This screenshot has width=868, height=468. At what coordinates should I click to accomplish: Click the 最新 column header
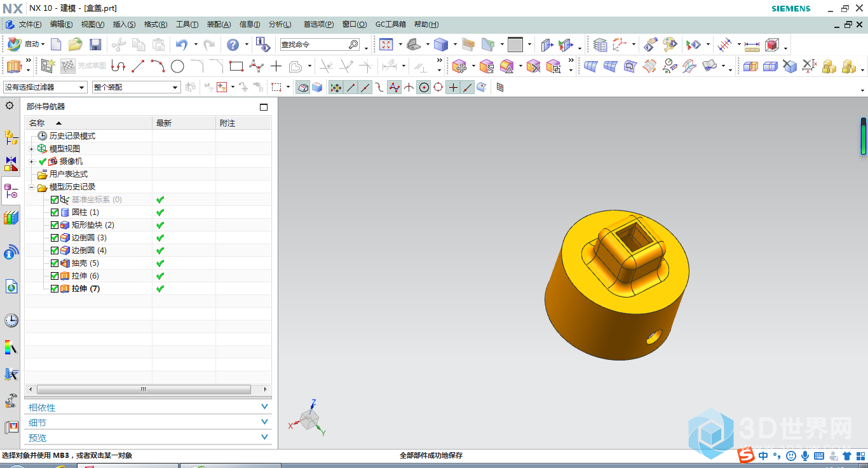(184, 123)
